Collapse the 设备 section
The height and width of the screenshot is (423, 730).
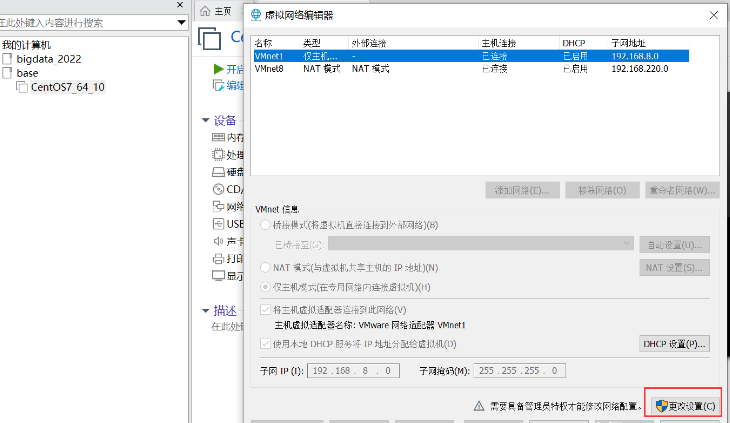(205, 121)
